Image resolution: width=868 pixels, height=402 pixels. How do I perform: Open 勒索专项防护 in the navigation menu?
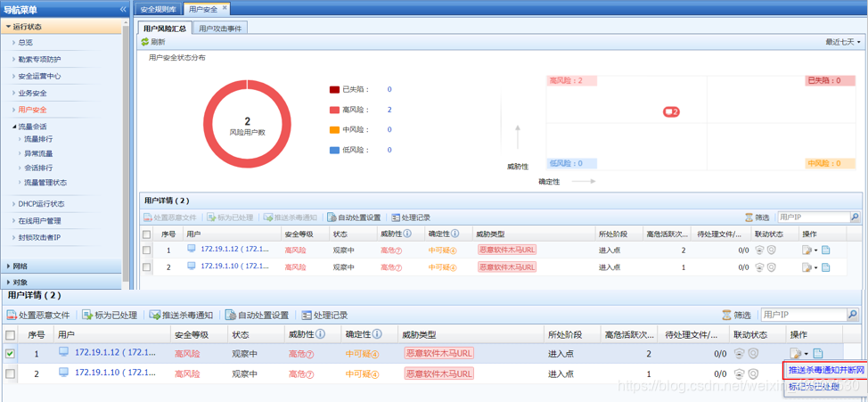(x=39, y=59)
